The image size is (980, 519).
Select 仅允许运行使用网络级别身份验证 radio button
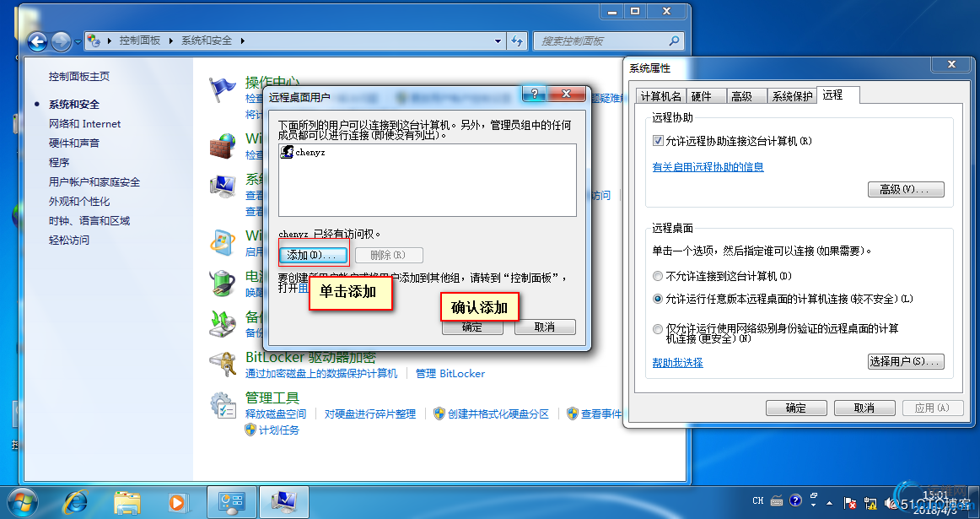(658, 328)
